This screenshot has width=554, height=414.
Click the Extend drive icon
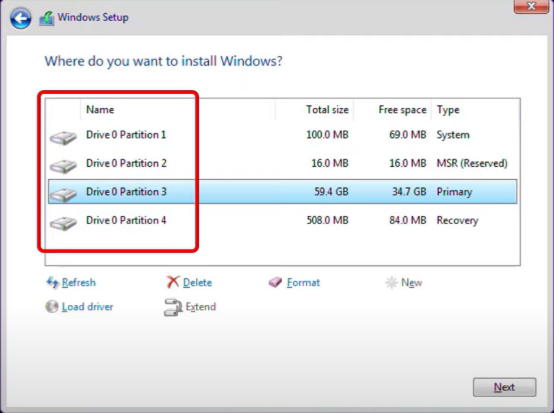click(173, 307)
